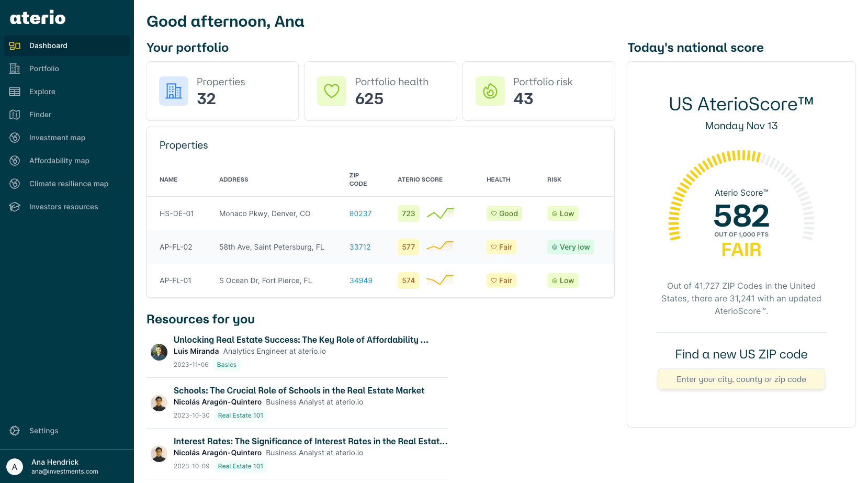
Task: Click the Basics tag on first article
Action: tap(227, 365)
